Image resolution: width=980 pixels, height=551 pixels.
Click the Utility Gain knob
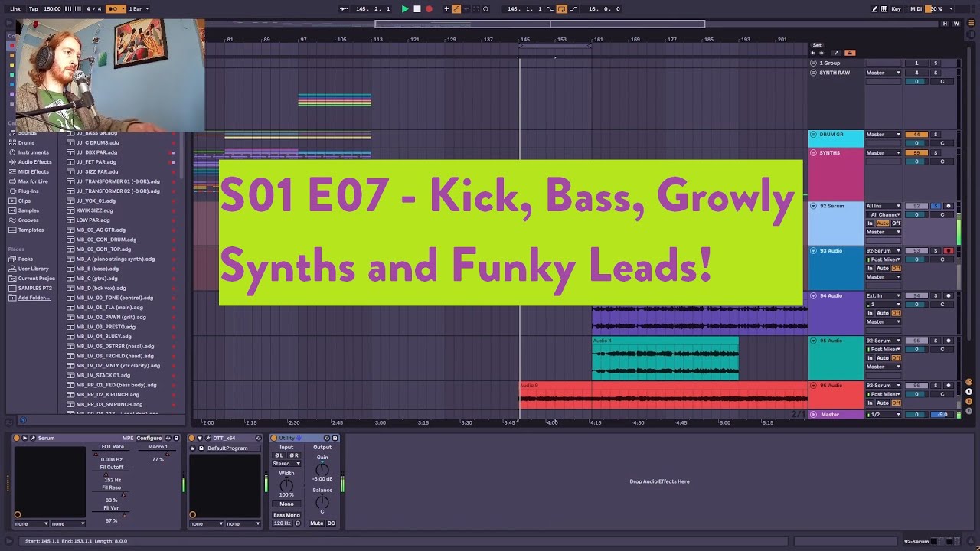click(x=322, y=468)
